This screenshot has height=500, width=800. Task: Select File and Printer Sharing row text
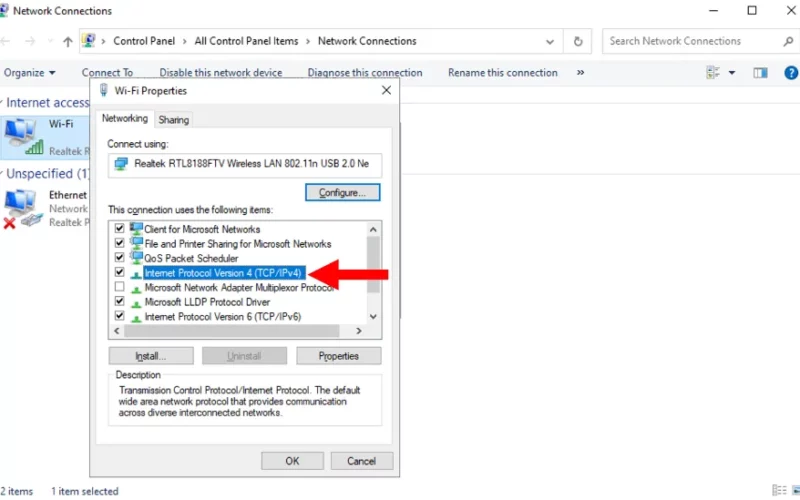[x=238, y=244]
